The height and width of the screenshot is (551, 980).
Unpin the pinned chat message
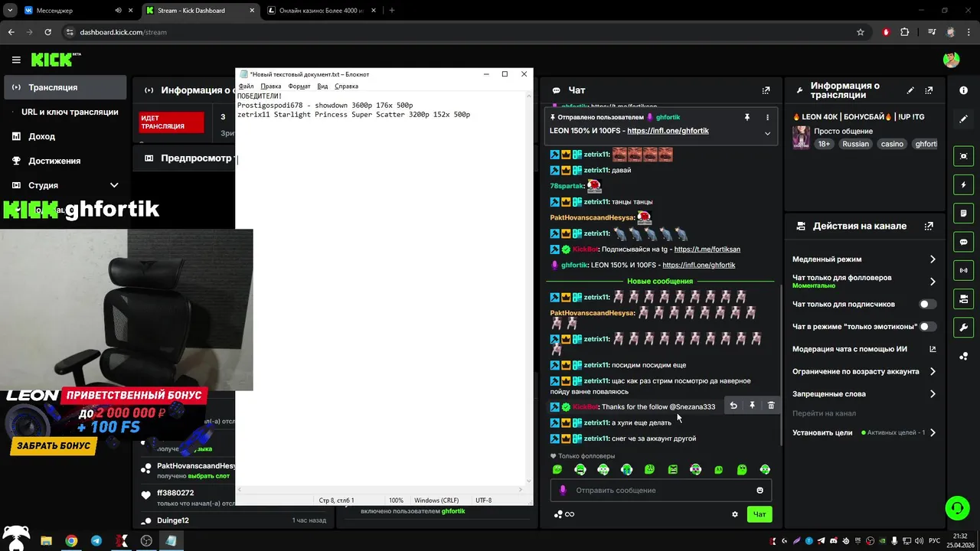coord(747,117)
